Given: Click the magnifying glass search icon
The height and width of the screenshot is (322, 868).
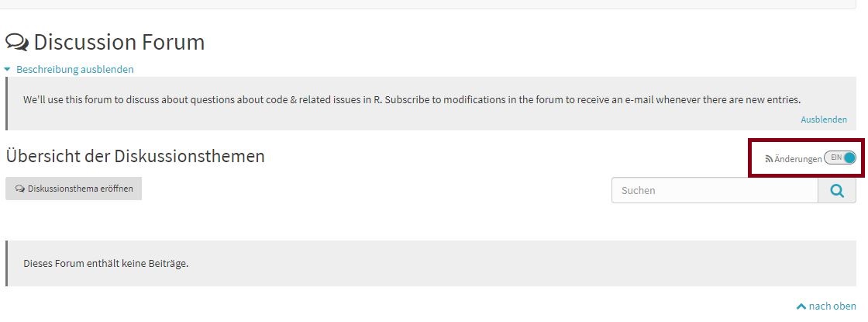Looking at the screenshot, I should 837,191.
